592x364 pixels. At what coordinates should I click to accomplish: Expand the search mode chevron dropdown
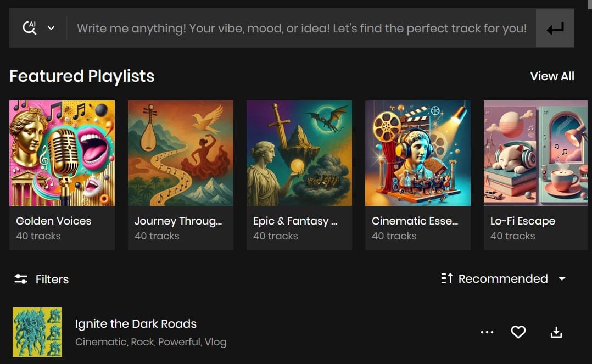coord(51,28)
